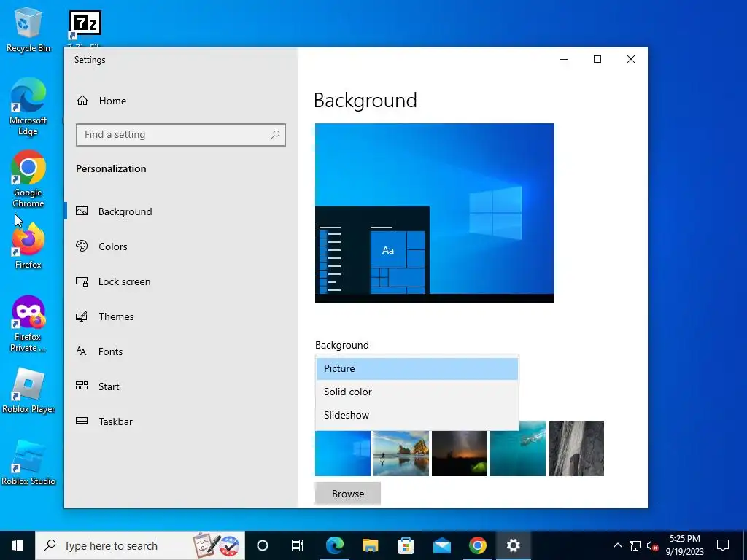Open the Lock screen settings page
The width and height of the screenshot is (747, 560).
[181, 281]
